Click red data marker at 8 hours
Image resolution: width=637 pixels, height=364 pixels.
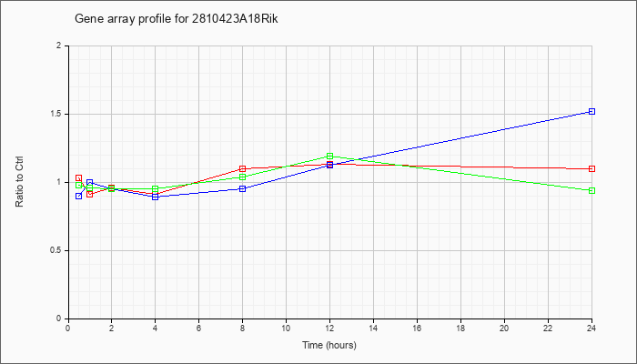pos(243,168)
